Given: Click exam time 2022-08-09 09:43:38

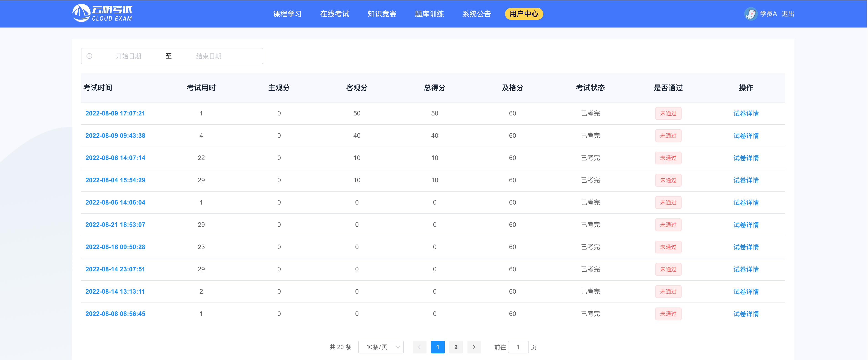Looking at the screenshot, I should pos(115,136).
